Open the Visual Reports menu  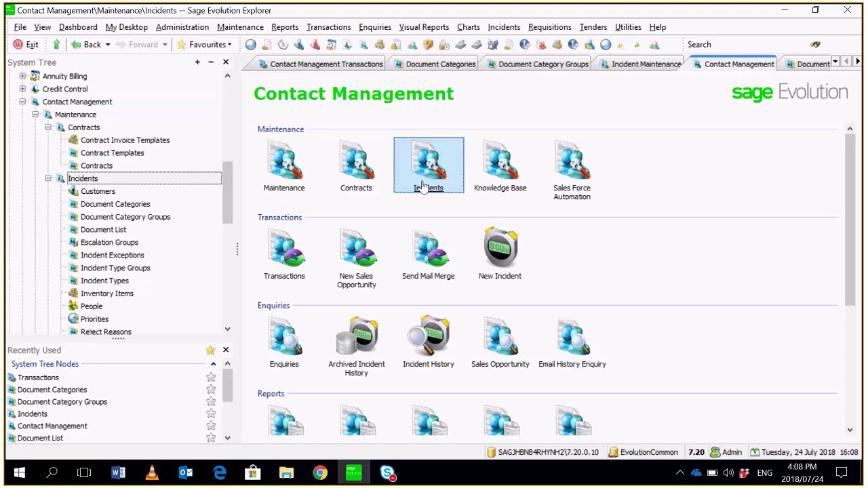(424, 27)
